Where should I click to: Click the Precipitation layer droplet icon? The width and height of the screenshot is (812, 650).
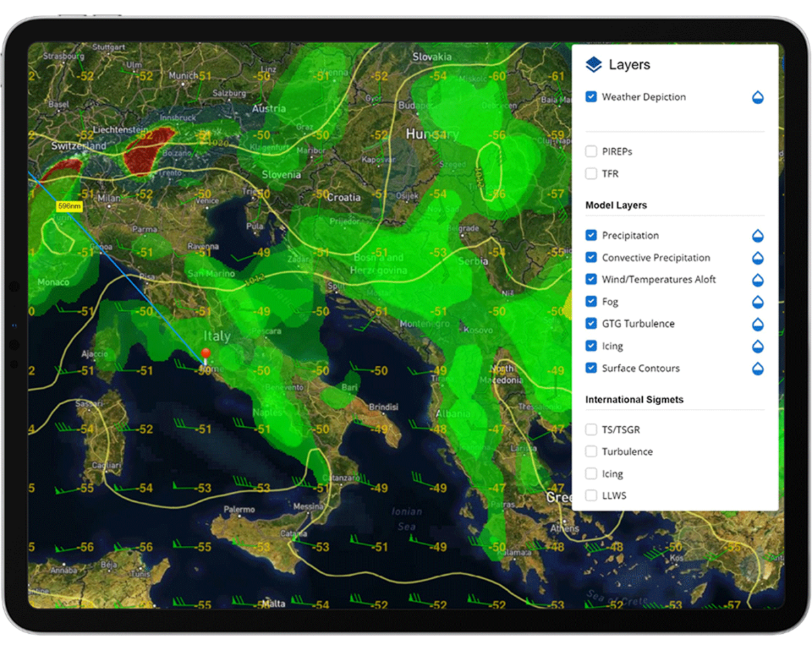757,235
